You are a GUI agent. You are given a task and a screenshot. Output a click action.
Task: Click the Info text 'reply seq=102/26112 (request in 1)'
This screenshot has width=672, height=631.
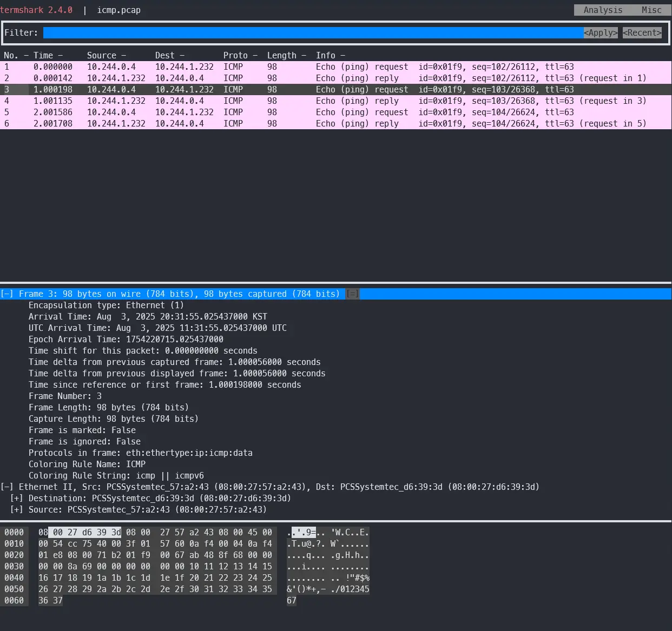pos(481,78)
